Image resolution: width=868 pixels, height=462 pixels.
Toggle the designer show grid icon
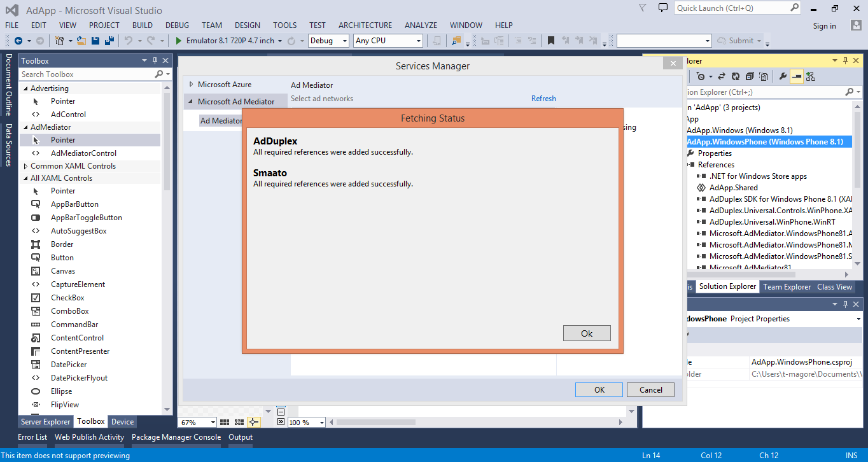point(225,422)
